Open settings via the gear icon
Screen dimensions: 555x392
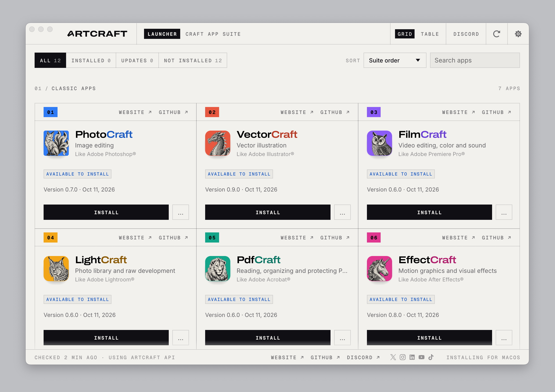[x=518, y=34]
